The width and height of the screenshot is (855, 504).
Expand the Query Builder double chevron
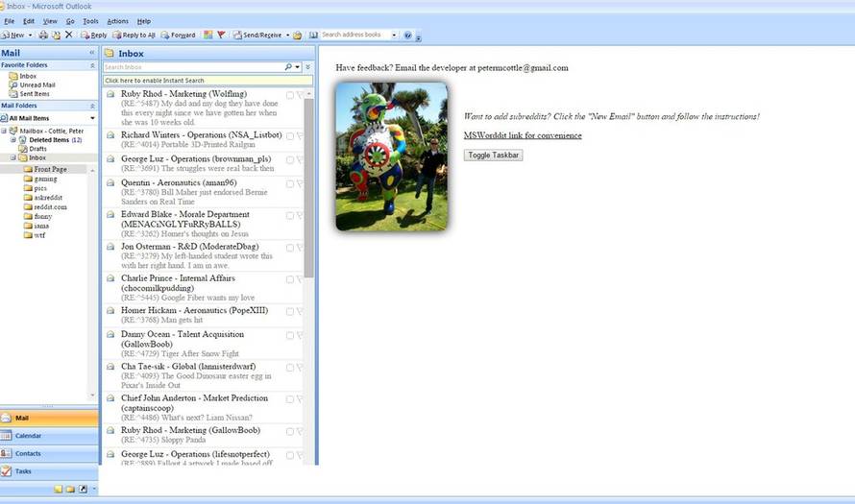[308, 67]
